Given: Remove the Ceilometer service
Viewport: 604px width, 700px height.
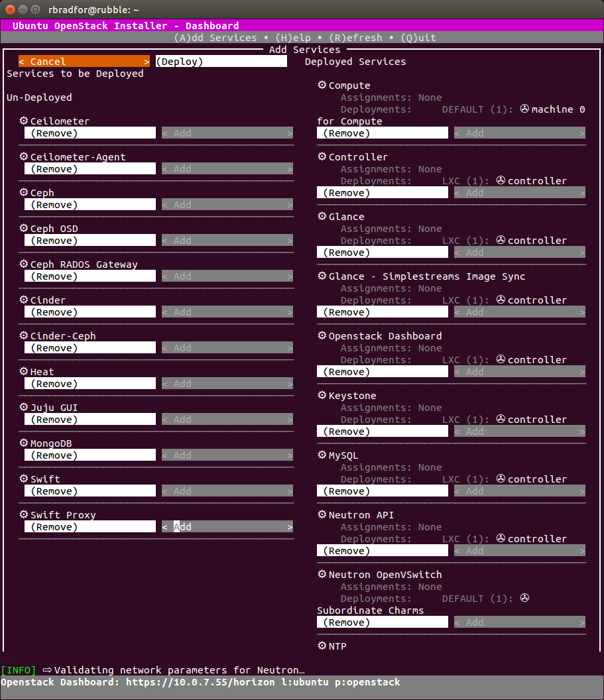Looking at the screenshot, I should tap(90, 133).
